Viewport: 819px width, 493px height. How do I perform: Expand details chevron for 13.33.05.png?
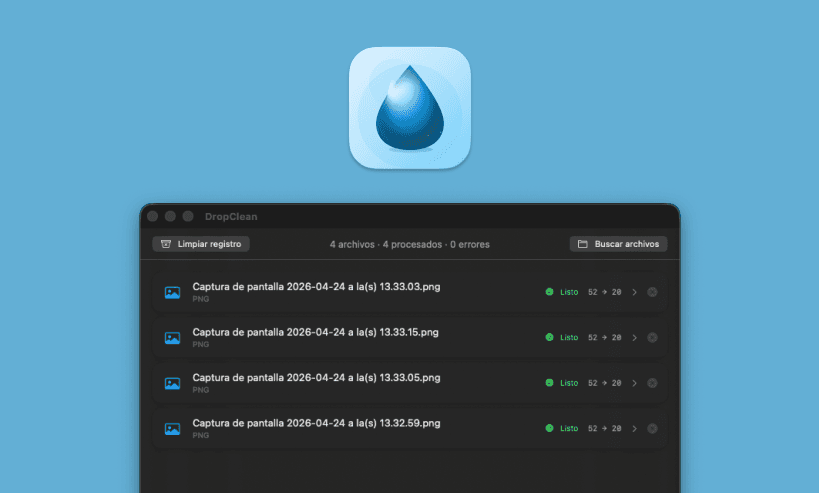(635, 383)
